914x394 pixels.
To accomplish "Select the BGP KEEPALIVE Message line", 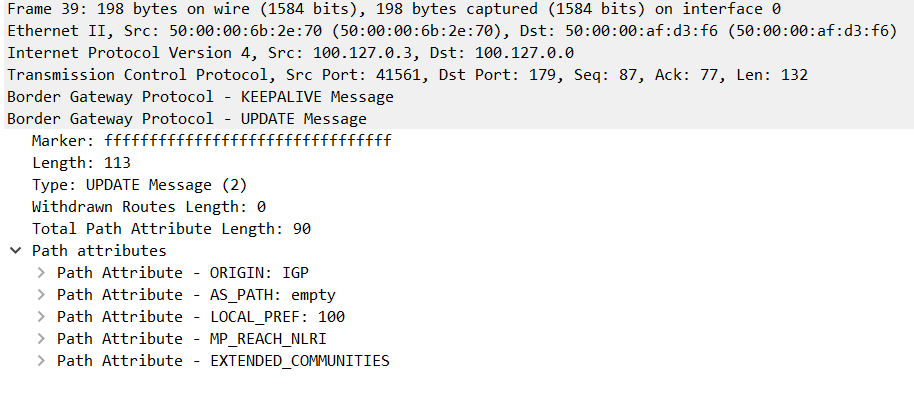I will pos(457,97).
